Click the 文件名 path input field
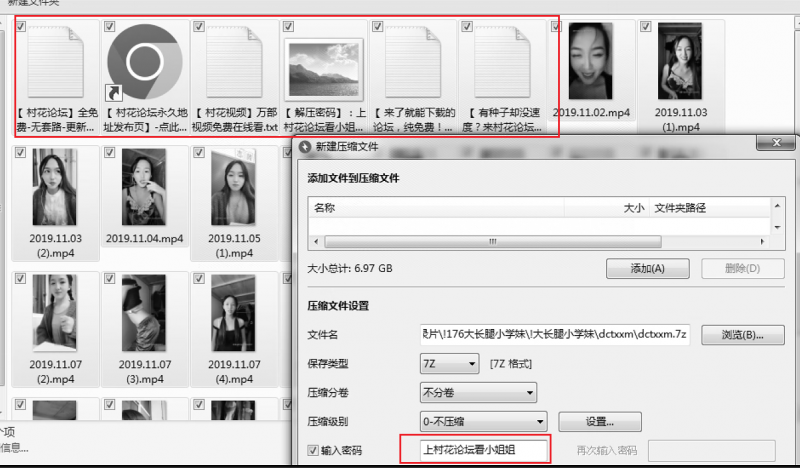800x468 pixels. pos(555,334)
